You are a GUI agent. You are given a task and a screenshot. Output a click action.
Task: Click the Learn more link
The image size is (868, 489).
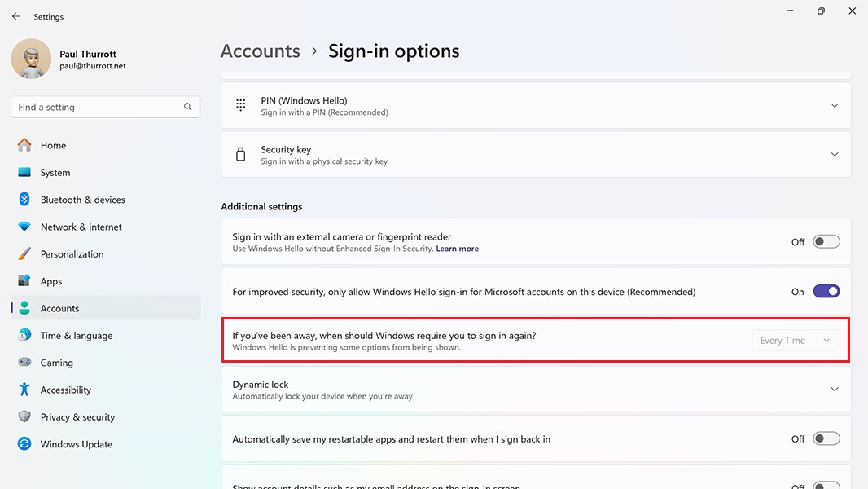click(x=457, y=249)
